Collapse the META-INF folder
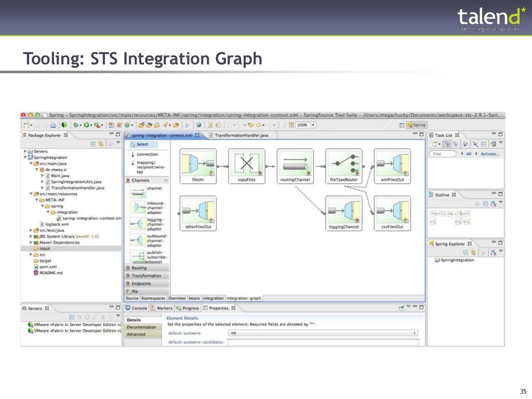 pyautogui.click(x=37, y=200)
